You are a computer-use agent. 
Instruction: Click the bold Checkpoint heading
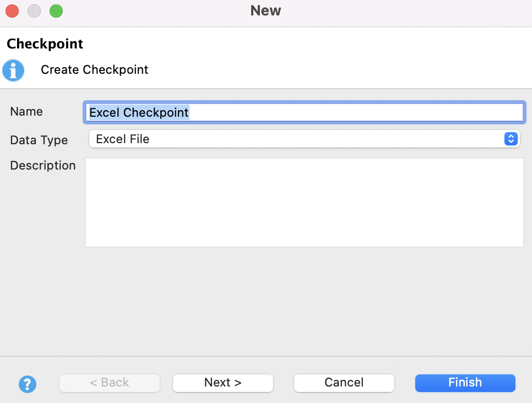pos(45,44)
